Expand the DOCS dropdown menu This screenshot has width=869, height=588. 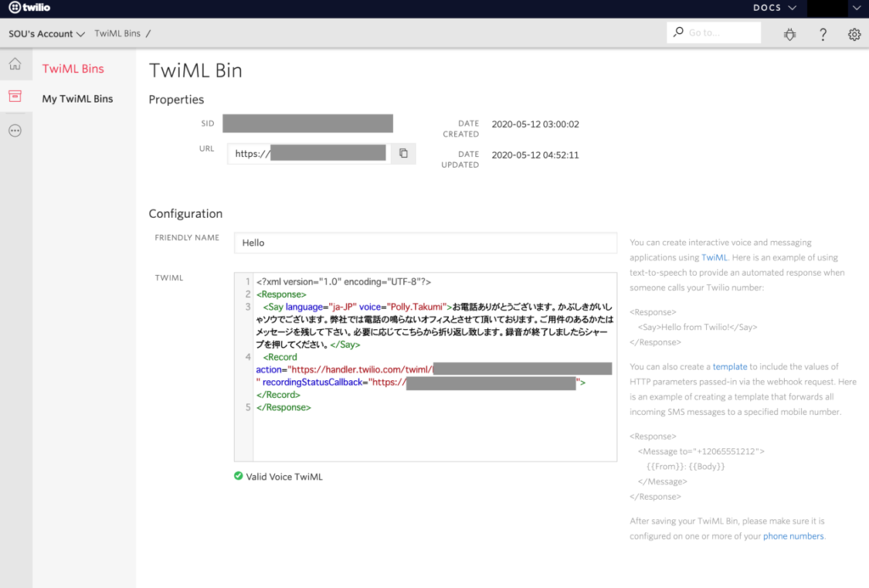click(x=775, y=8)
